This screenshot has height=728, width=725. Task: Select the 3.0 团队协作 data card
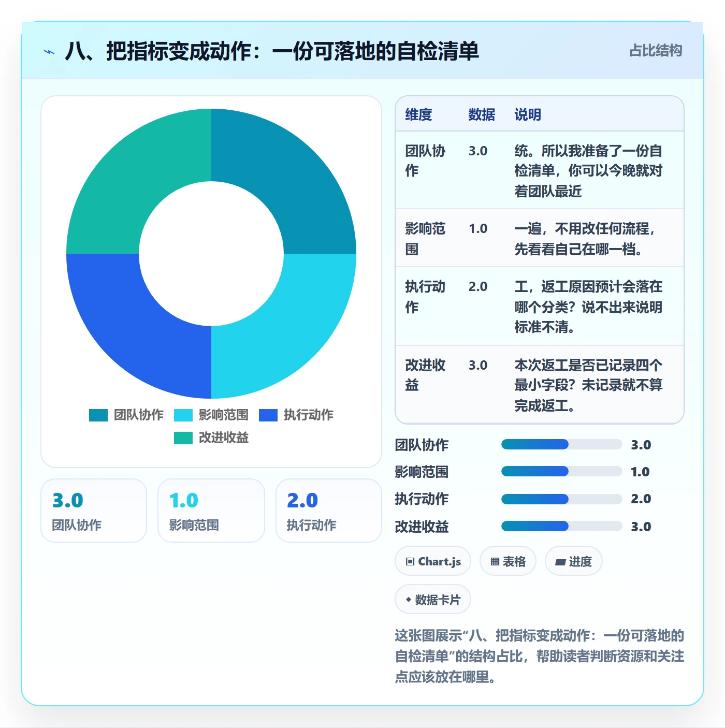94,511
